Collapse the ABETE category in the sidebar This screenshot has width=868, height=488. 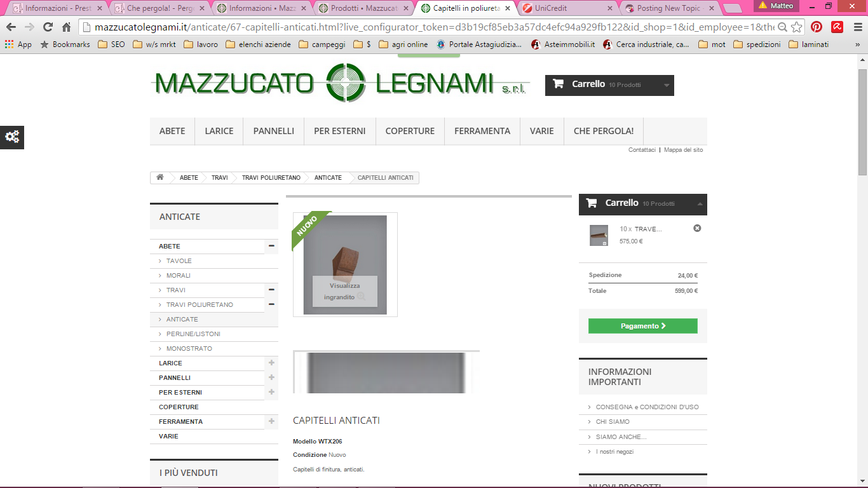(271, 246)
